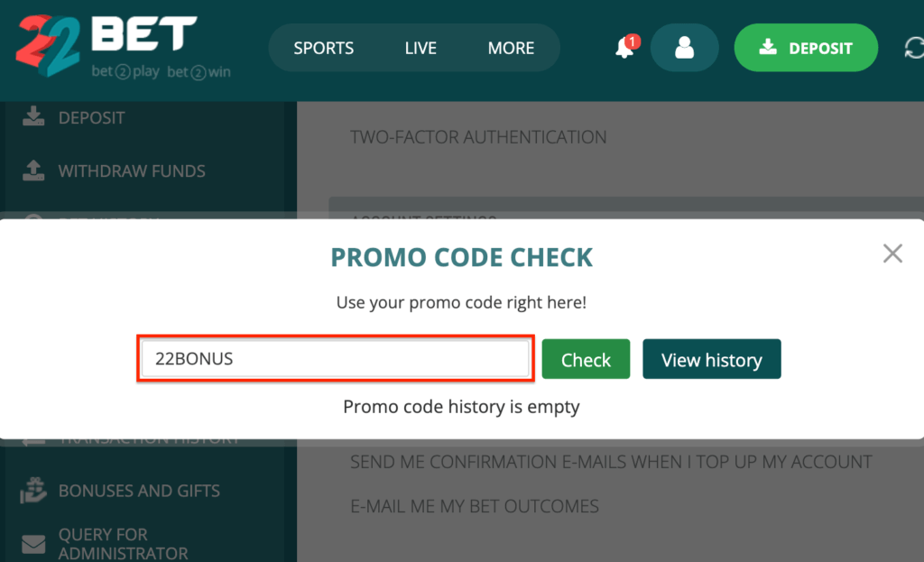924x562 pixels.
Task: Close the Promo Code Check dialog
Action: pos(892,253)
